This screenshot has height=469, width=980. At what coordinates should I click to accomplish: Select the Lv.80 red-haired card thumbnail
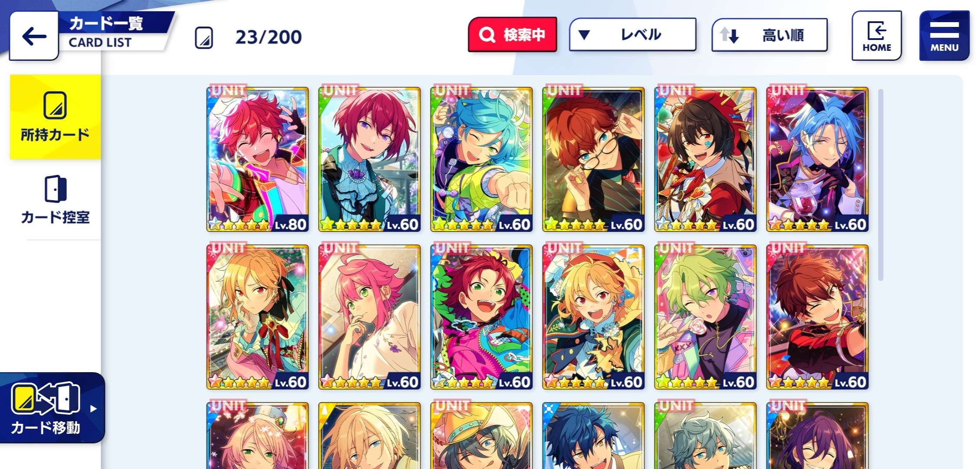(x=257, y=159)
